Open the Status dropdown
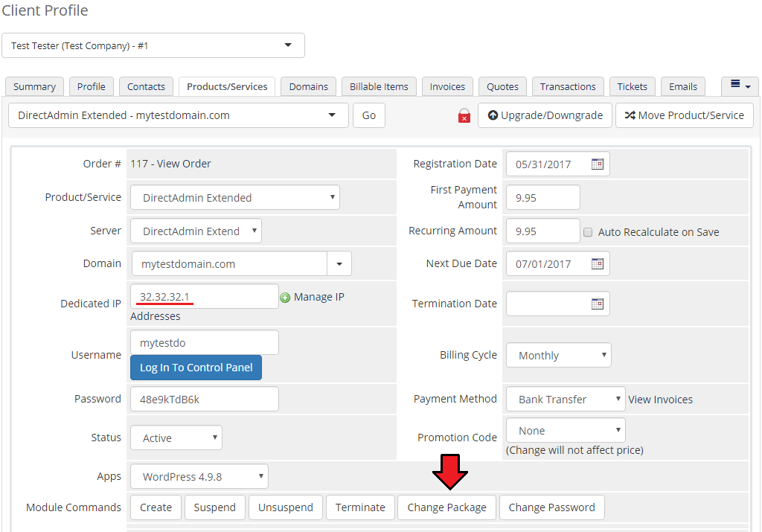This screenshot has height=532, width=762. tap(176, 438)
